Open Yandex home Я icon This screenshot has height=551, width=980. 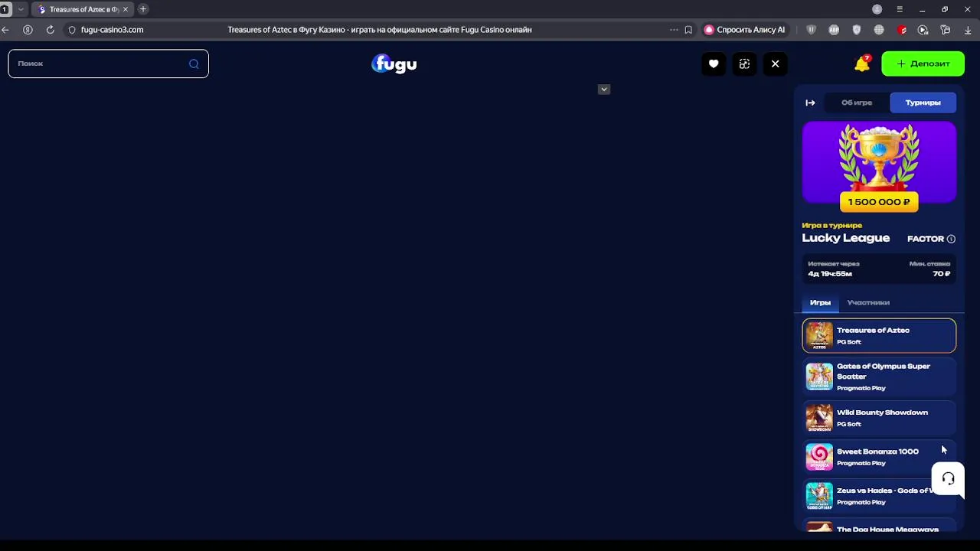(28, 30)
